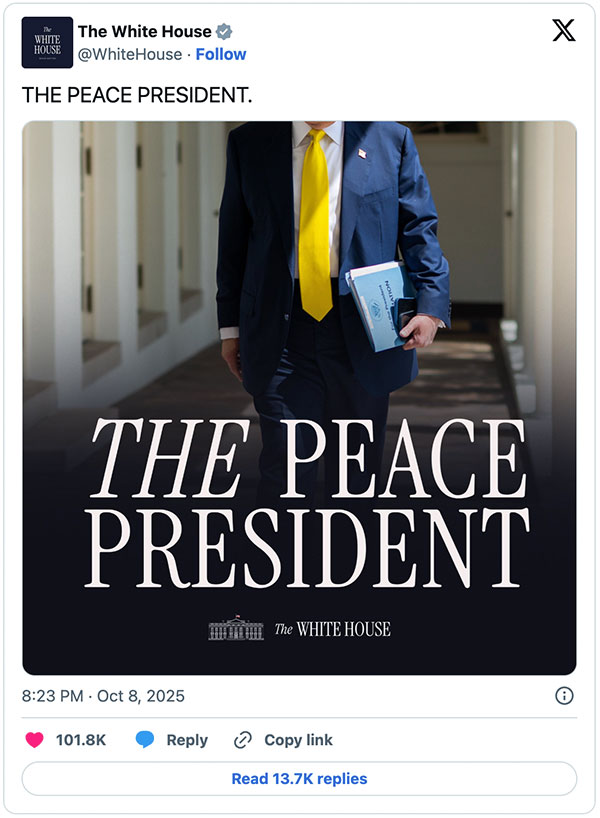600x818 pixels.
Task: Click the White House profile avatar
Action: tap(47, 43)
